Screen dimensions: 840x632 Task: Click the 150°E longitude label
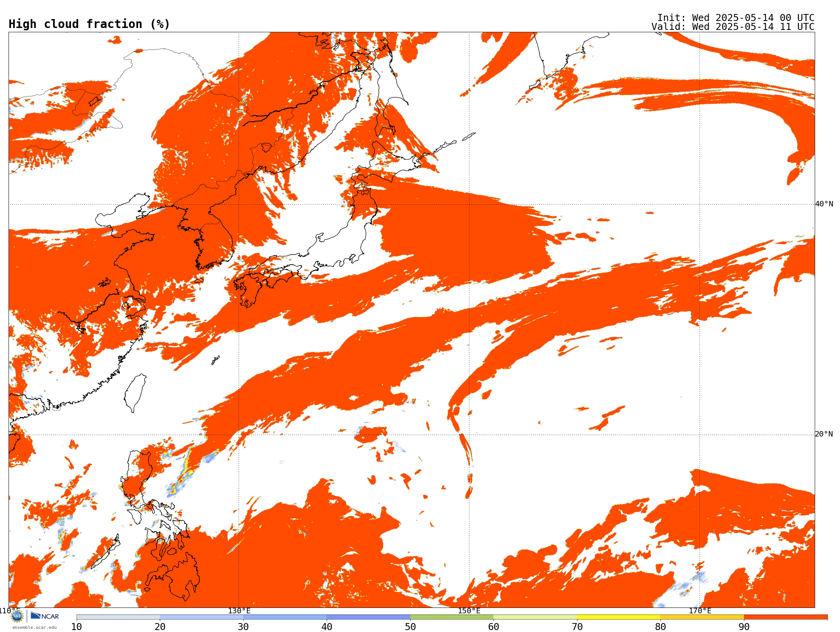click(x=469, y=611)
